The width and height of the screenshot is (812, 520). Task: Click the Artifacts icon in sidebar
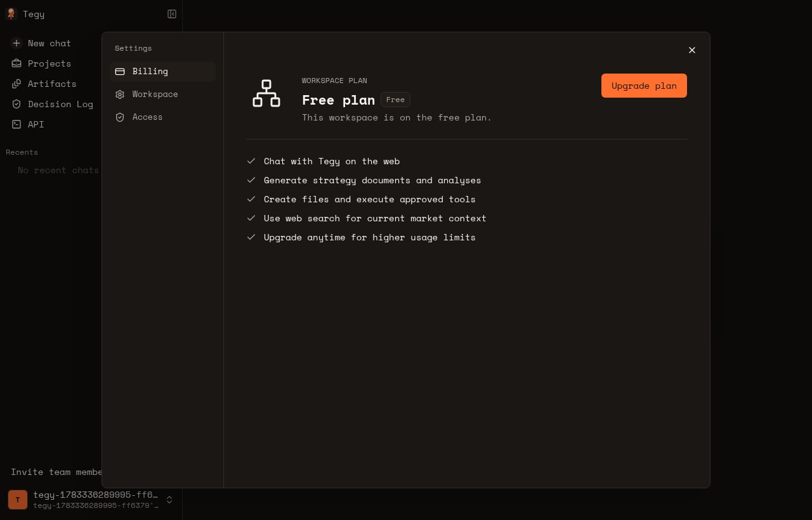coord(16,84)
